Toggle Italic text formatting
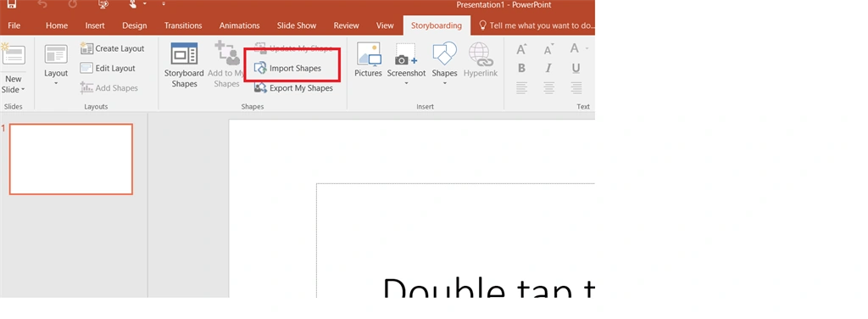868x319 pixels. (548, 68)
